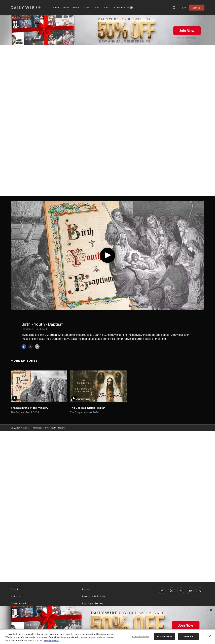
Task: Open Standards & Policies footer link
Action: click(x=93, y=597)
